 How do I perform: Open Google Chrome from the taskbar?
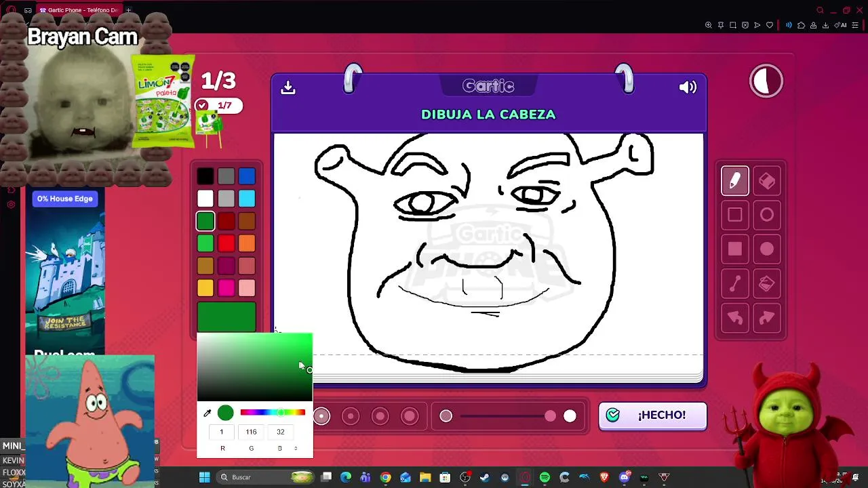pos(386,477)
